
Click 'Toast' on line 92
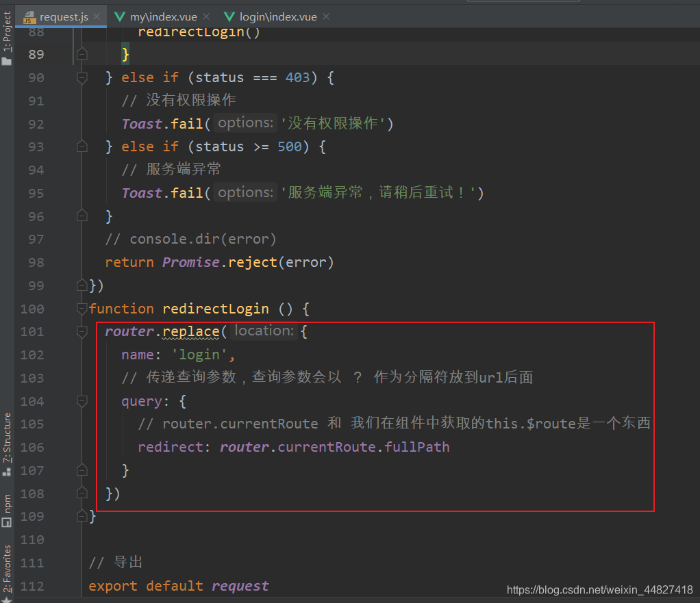pyautogui.click(x=142, y=124)
